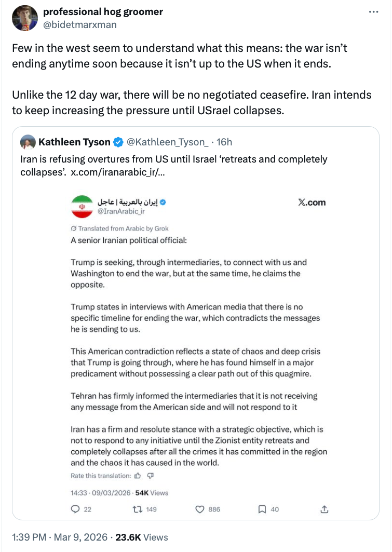This screenshot has height=552, width=392.
Task: Click Kathleen Tyson's blue verified badge
Action: (x=118, y=142)
